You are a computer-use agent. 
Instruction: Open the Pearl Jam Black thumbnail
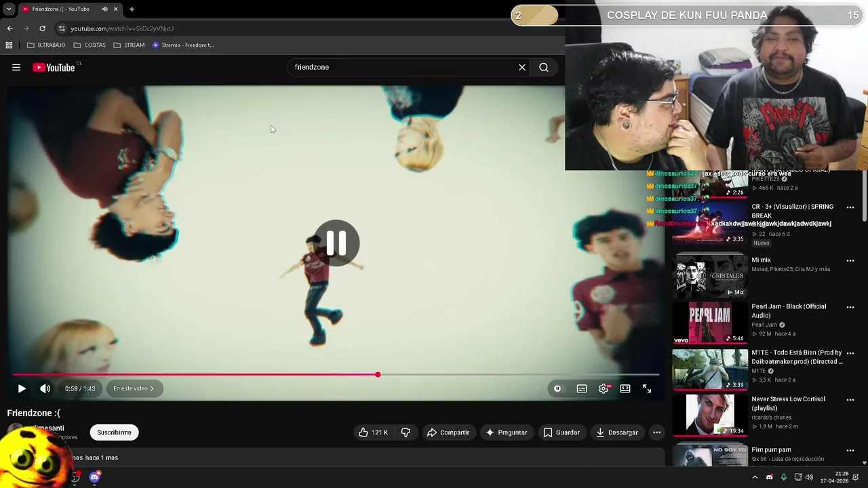click(x=710, y=323)
